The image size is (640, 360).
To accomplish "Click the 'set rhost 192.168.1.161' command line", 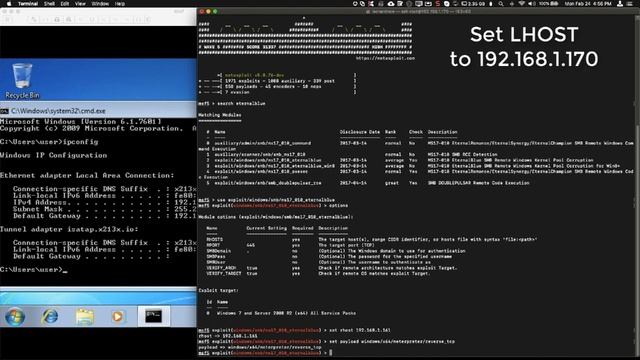I will pos(294,330).
